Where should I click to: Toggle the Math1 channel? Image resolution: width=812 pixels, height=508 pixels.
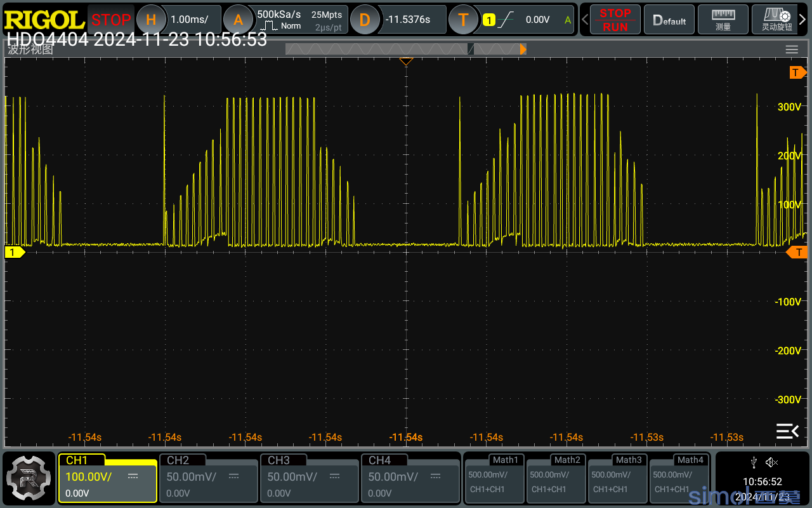pos(495,479)
